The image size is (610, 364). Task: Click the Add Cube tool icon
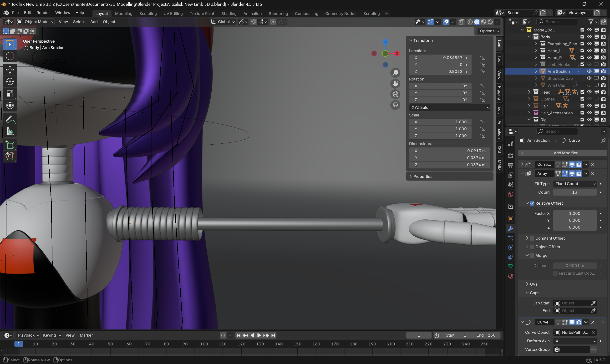10,145
